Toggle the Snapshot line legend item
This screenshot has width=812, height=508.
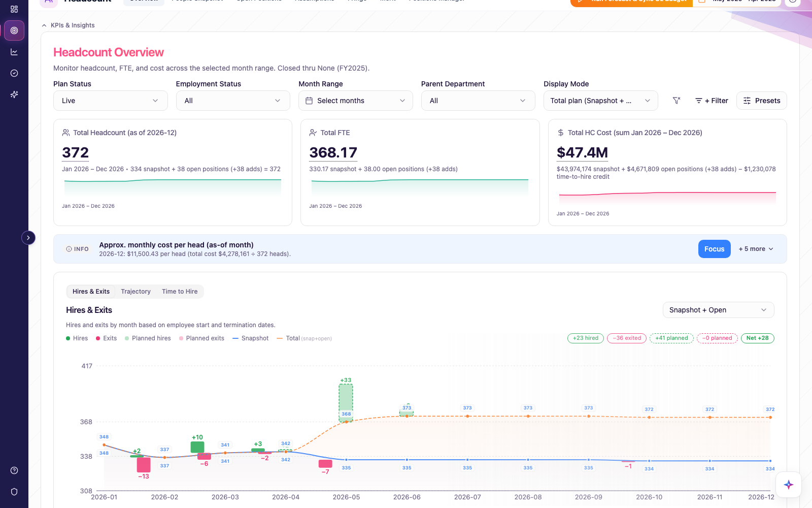250,338
